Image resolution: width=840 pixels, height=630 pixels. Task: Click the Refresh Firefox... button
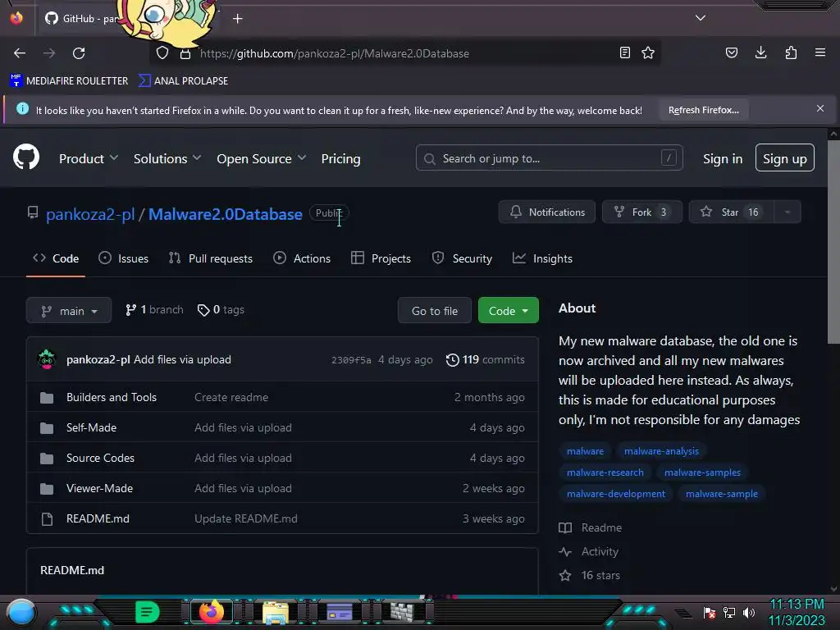(x=703, y=110)
